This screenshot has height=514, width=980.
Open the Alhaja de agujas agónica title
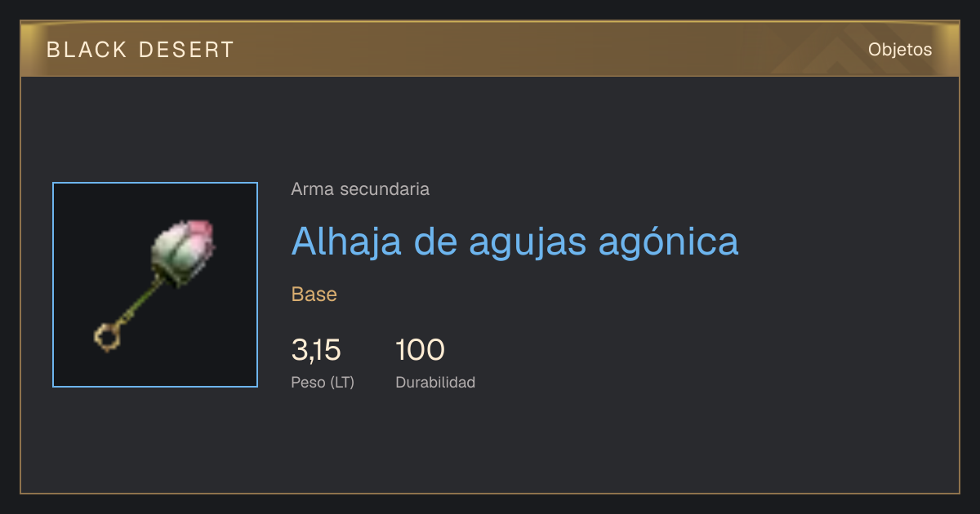pyautogui.click(x=514, y=241)
